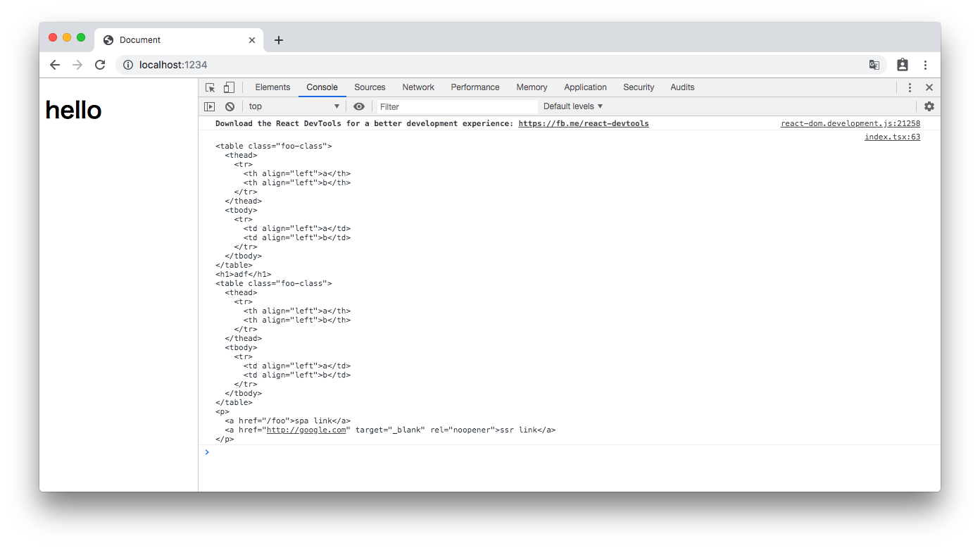
Task: Clear the console output
Action: (230, 106)
